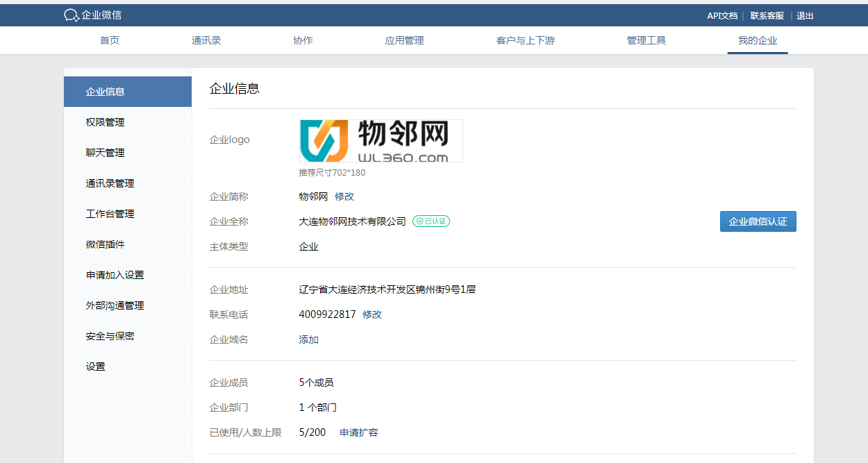Go to the 应用管理 tab
Image resolution: width=868 pixels, height=463 pixels.
tap(404, 40)
